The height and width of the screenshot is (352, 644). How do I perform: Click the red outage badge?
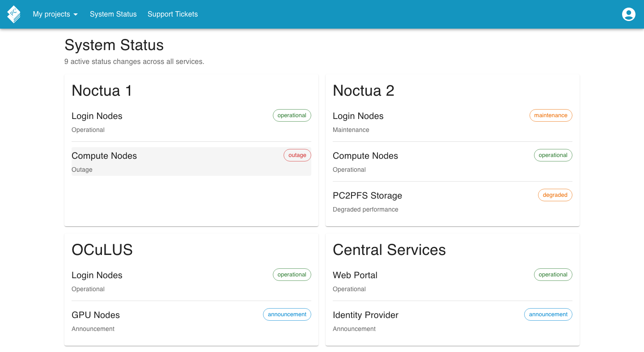pos(297,155)
